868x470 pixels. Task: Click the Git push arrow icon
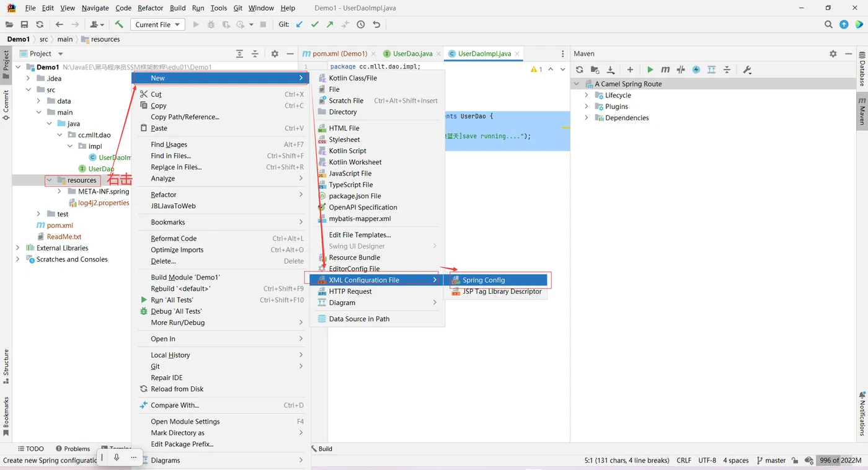pyautogui.click(x=330, y=24)
